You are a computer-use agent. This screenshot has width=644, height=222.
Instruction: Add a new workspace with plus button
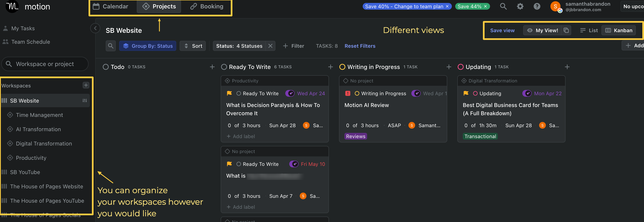86,85
